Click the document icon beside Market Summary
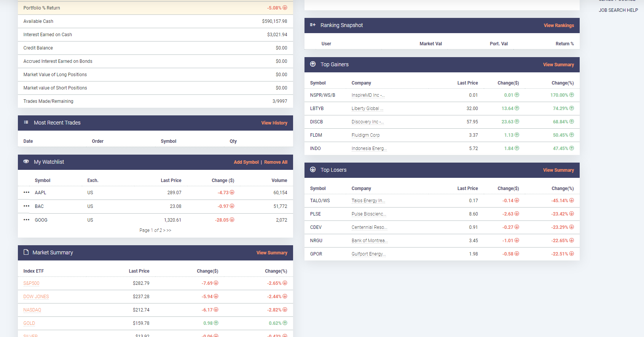 click(26, 252)
